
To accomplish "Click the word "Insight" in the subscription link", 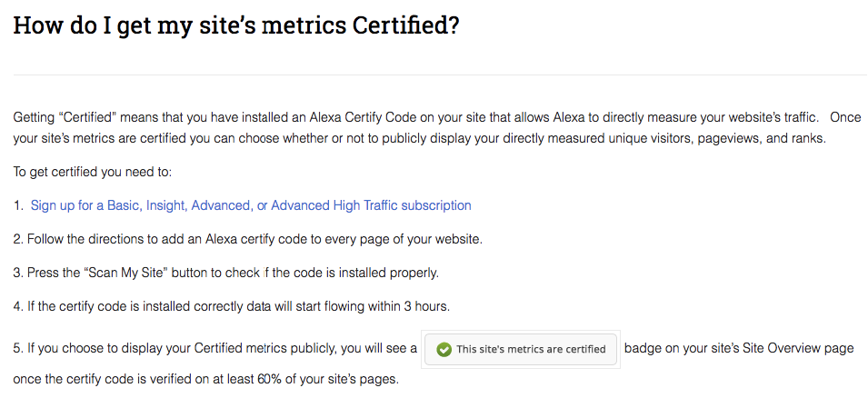I will coord(164,205).
